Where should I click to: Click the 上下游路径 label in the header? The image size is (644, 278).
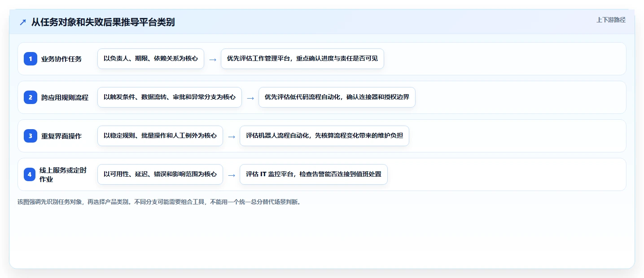(611, 20)
